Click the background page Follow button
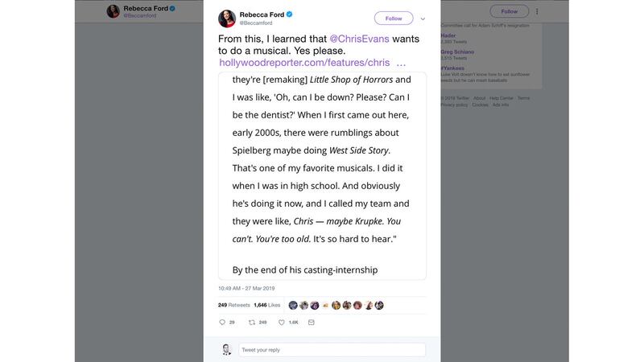 (x=509, y=11)
